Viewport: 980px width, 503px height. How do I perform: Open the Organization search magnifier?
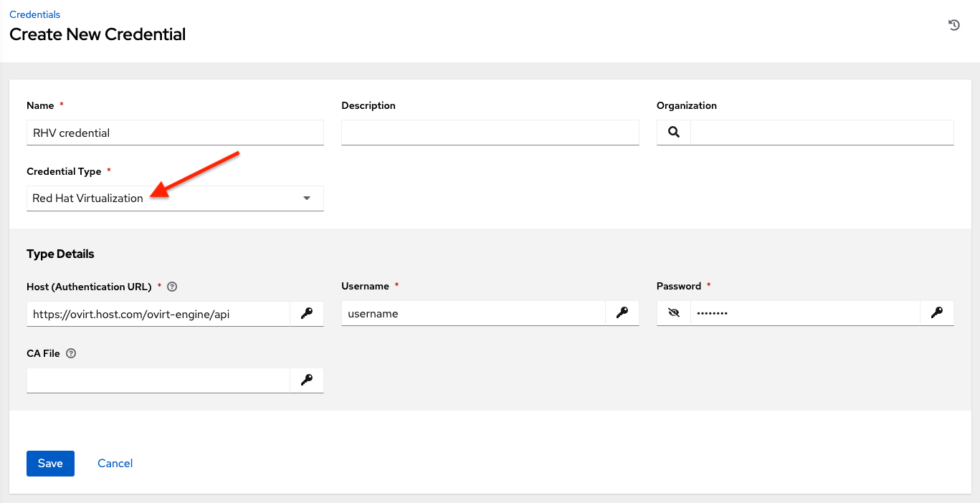pos(672,132)
